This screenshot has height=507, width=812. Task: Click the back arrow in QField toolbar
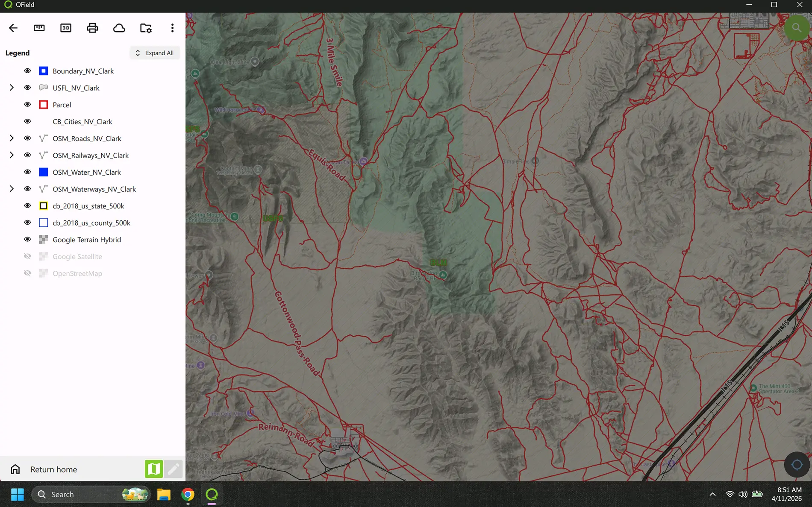13,28
